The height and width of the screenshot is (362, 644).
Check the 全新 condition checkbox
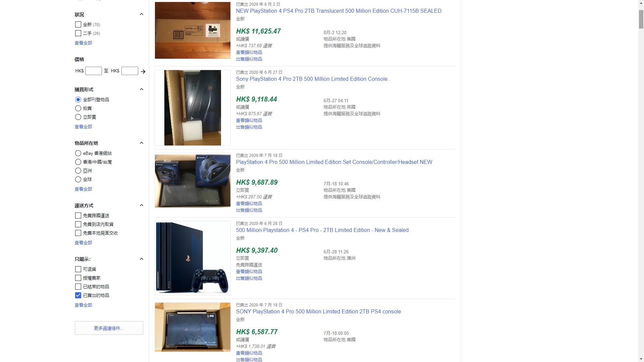(78, 24)
